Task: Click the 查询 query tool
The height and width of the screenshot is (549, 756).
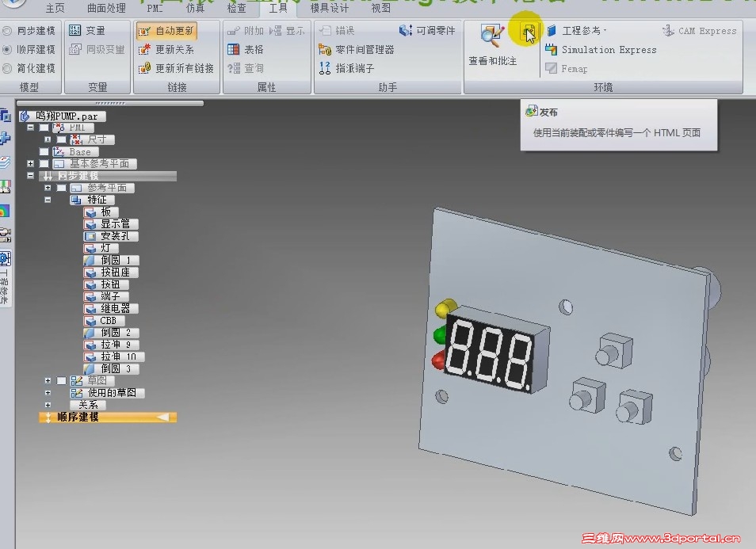Action: [x=246, y=68]
